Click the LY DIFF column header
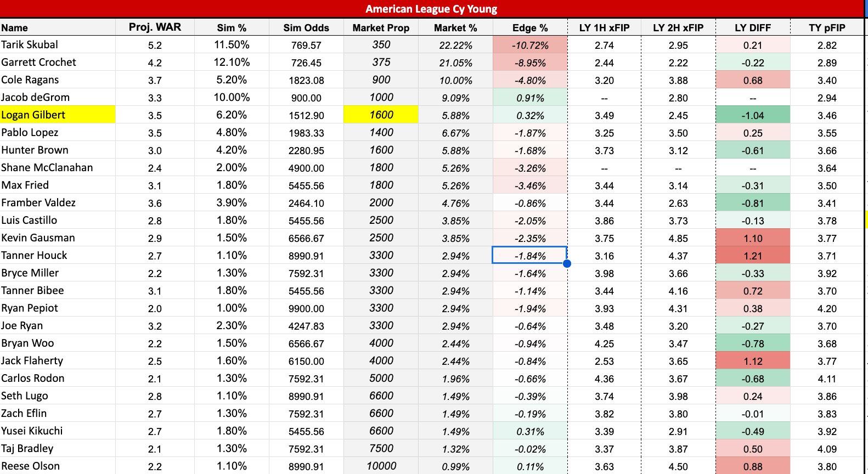Screen dimensions: 868x474 point(753,27)
